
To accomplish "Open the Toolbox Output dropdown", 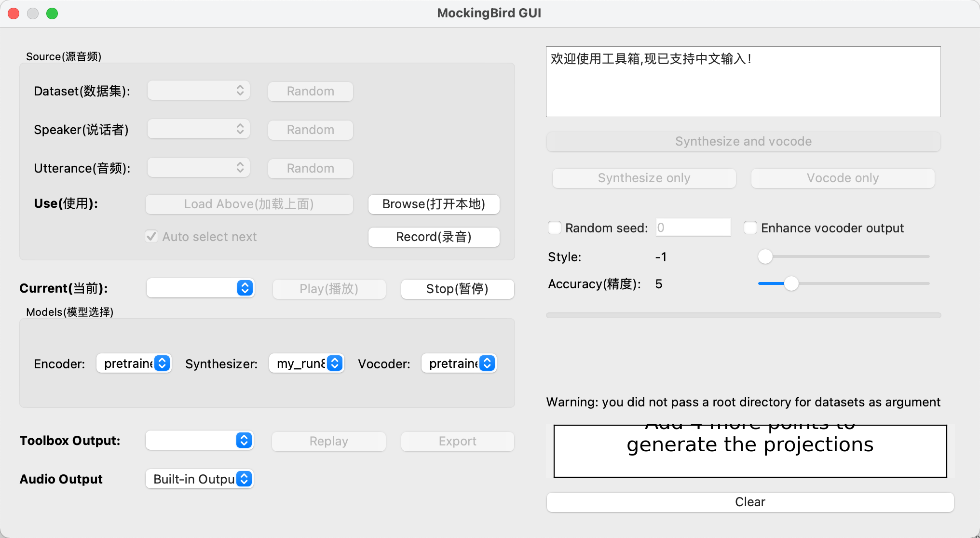I will [199, 440].
